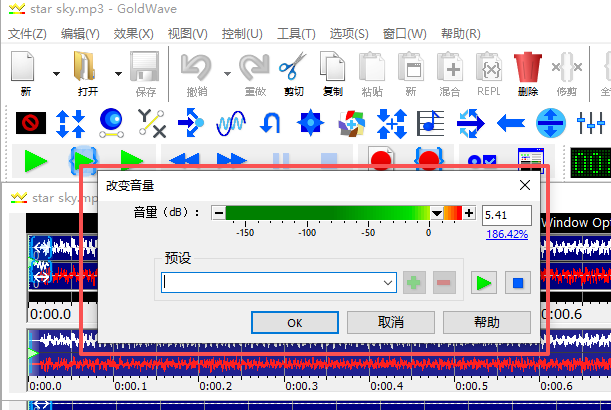Click the blue left arrow effect icon
Image resolution: width=611 pixels, height=410 pixels.
pos(511,123)
